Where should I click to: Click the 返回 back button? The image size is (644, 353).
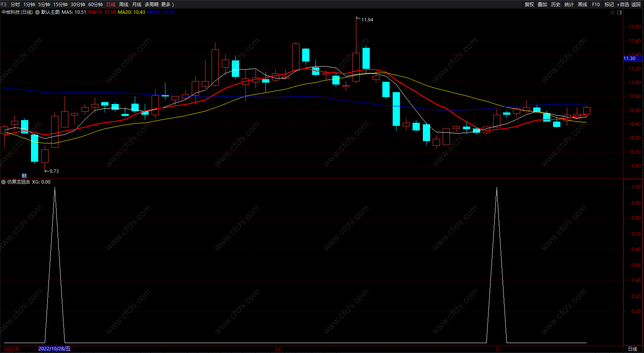coord(636,5)
